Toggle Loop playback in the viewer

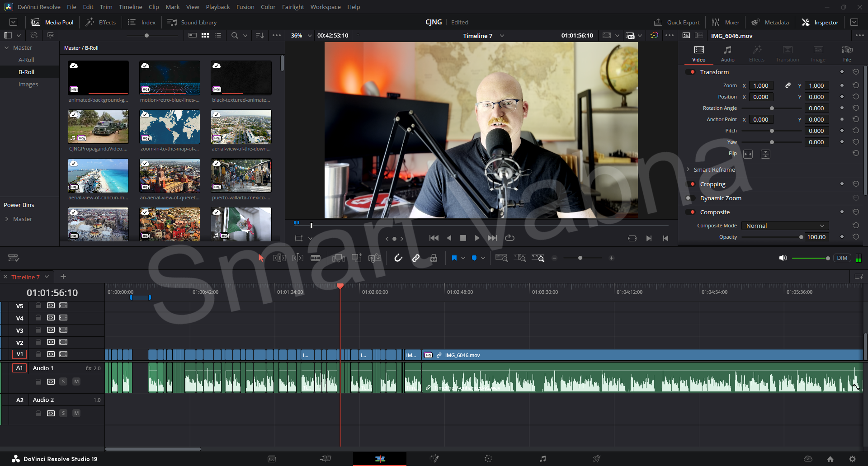click(510, 238)
